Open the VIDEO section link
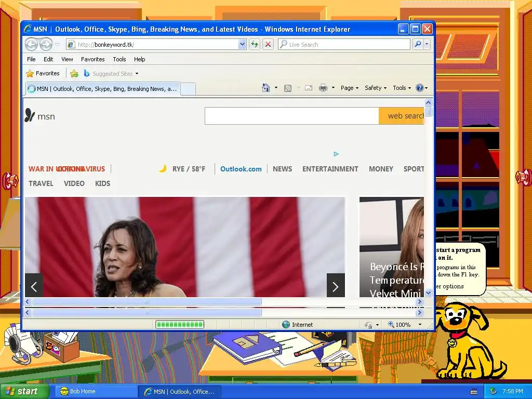 74,183
